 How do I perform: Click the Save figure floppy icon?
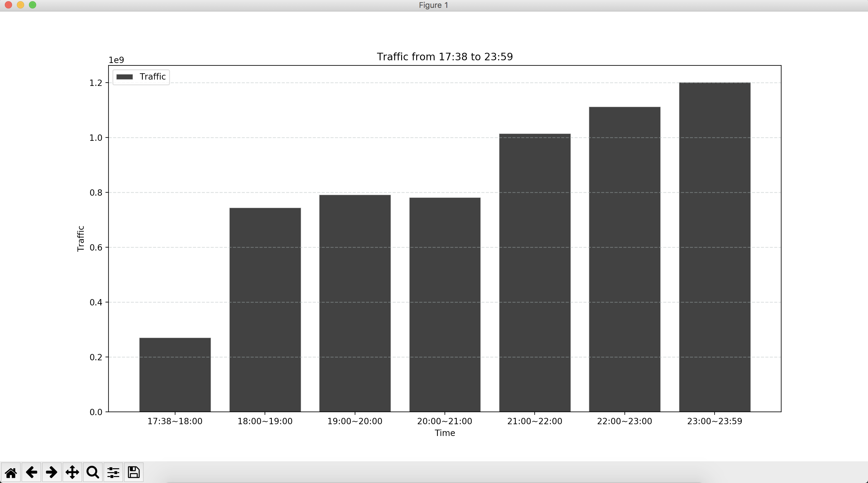134,472
